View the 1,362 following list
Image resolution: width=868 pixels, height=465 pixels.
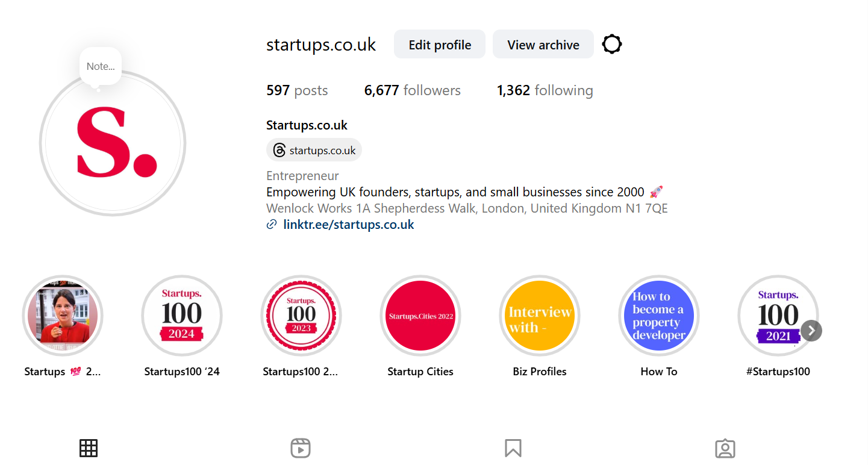click(x=545, y=90)
